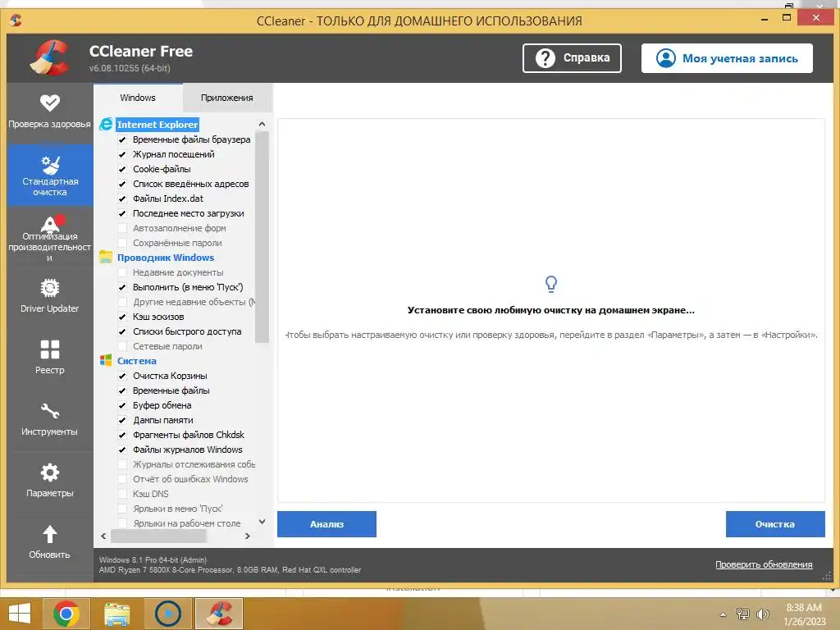Toggle Выполнить (в меню 'Пуск') checkbox

click(122, 287)
